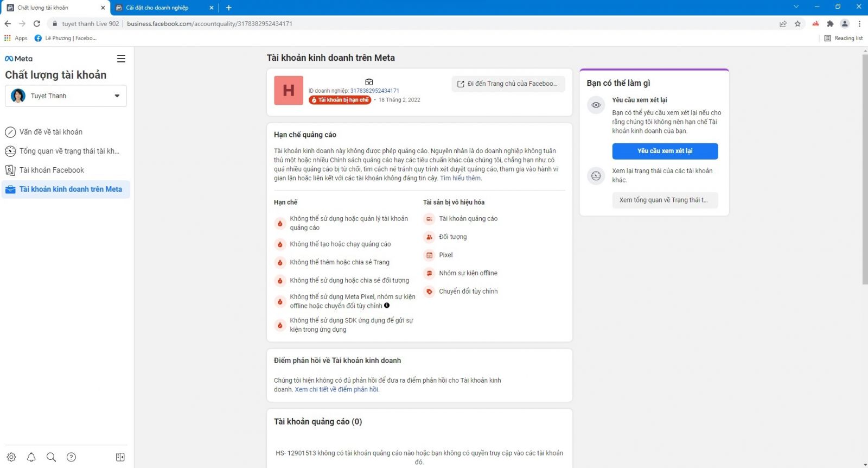Image resolution: width=868 pixels, height=468 pixels.
Task: Click the site lock icon in address bar
Action: 54,23
